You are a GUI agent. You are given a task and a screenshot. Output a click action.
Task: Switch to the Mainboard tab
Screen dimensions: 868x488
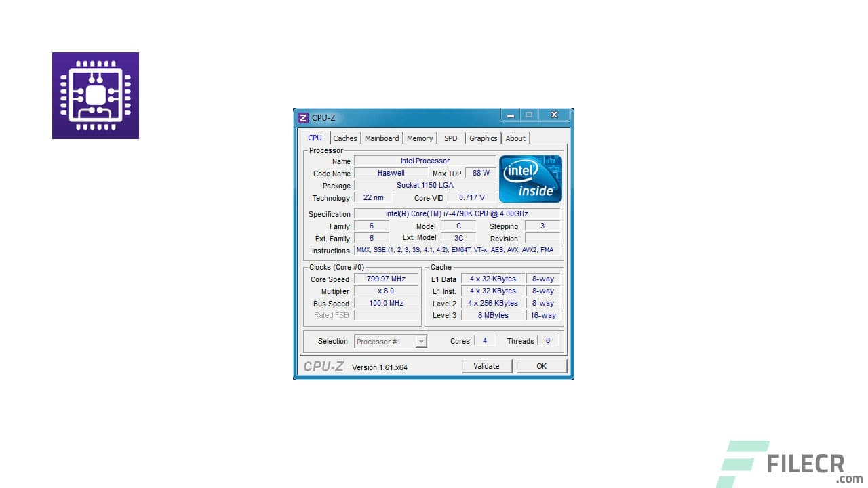click(381, 138)
